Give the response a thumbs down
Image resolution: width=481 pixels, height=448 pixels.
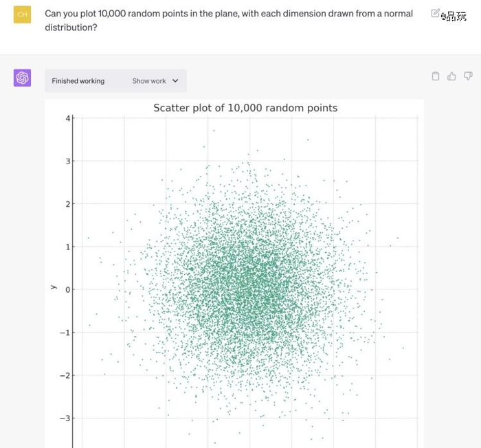[x=468, y=76]
